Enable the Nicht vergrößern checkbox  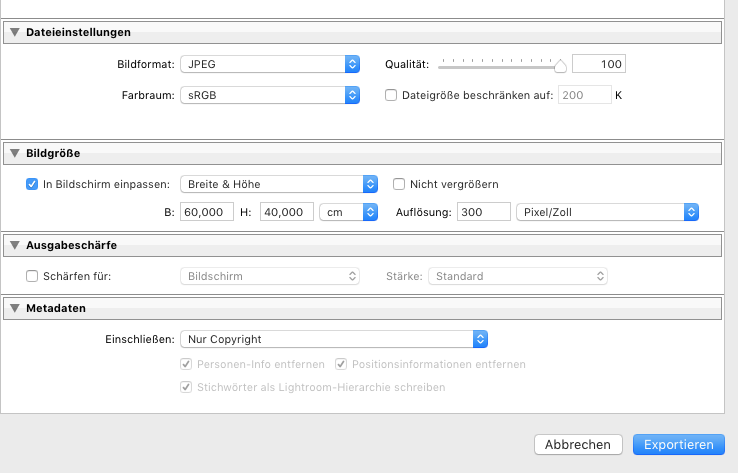tap(400, 184)
